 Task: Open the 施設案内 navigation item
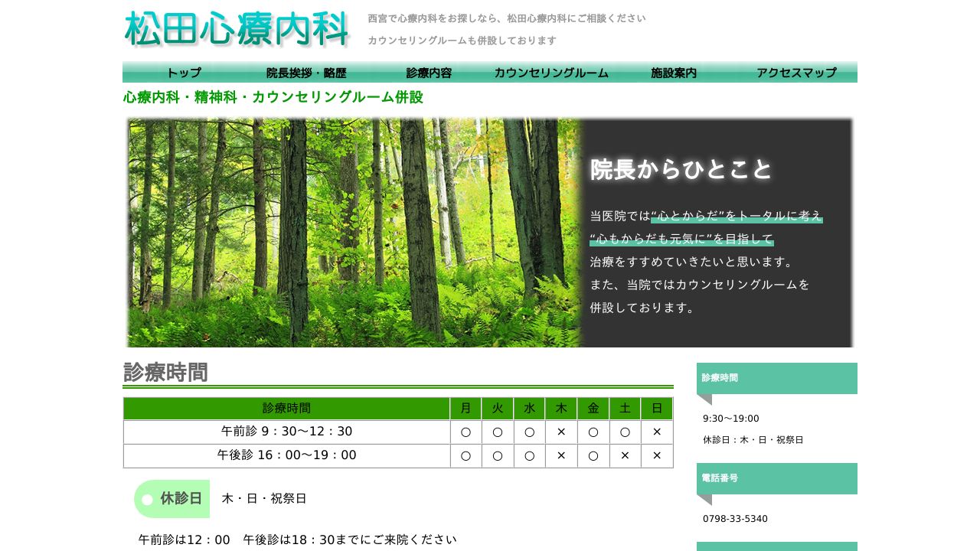(x=673, y=73)
